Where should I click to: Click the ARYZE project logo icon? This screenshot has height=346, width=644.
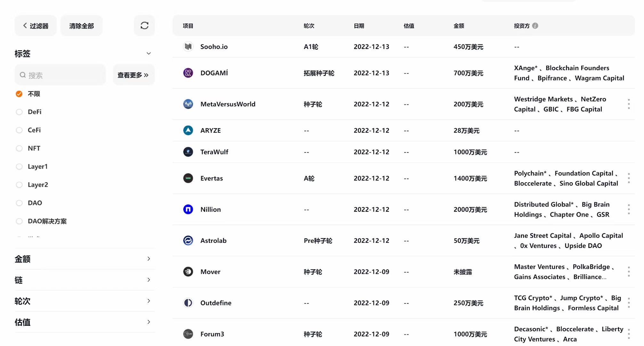(188, 130)
